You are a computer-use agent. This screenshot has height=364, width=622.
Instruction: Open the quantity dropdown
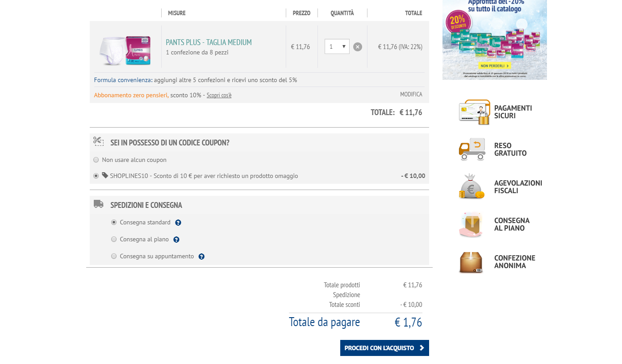[337, 47]
